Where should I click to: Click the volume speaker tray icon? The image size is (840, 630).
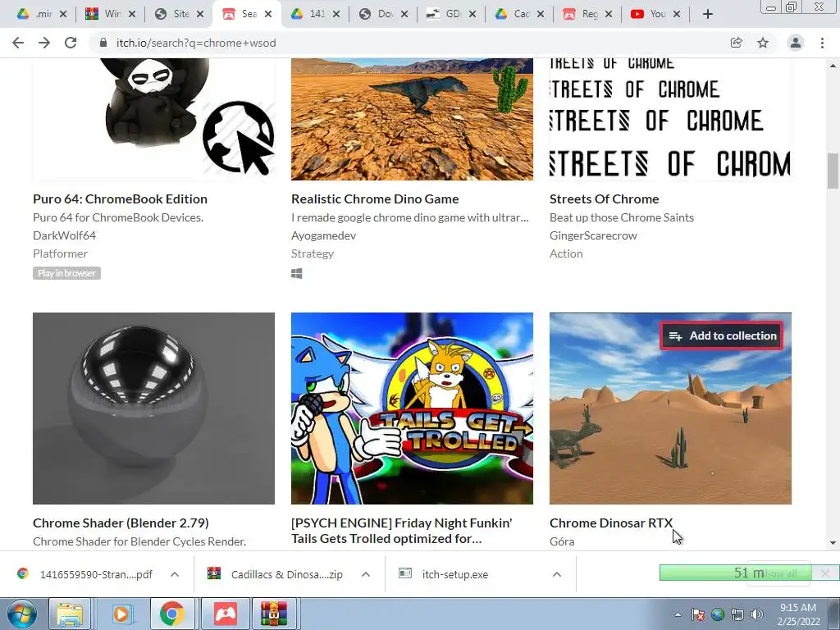(757, 614)
